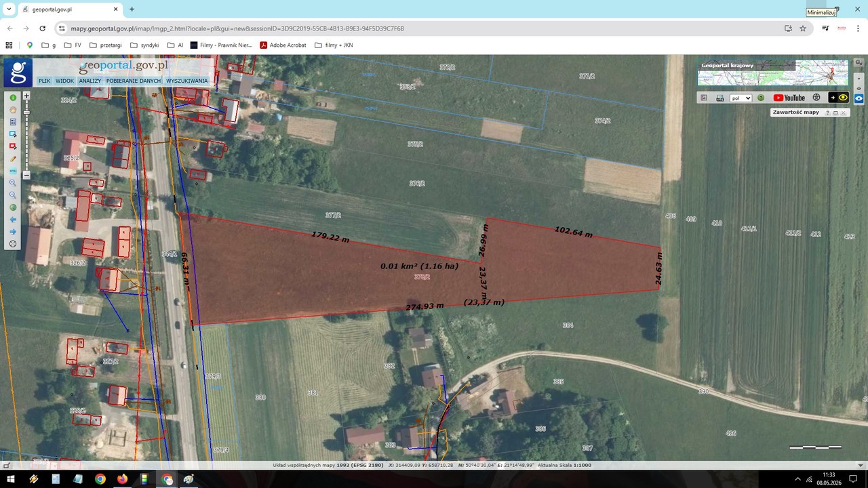
Task: Select the green info identify tool
Action: tap(13, 98)
